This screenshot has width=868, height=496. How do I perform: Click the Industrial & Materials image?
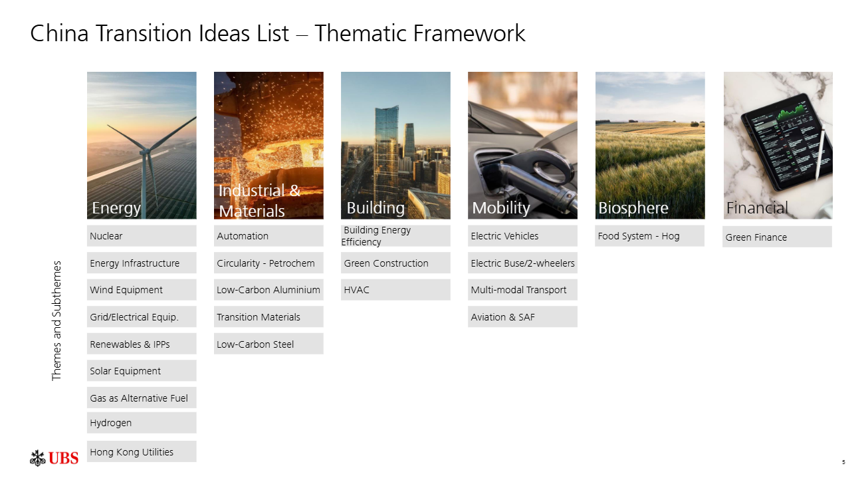point(269,145)
